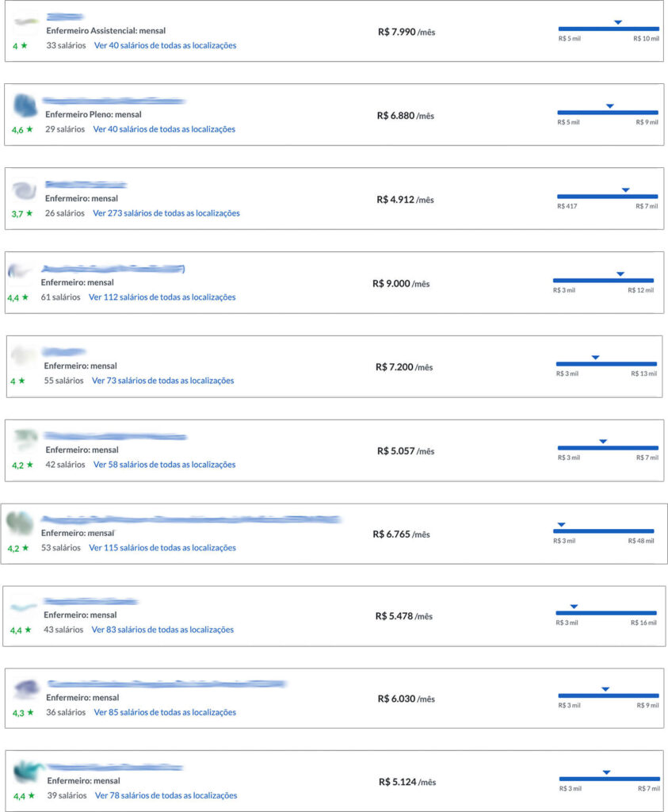The image size is (668, 812).
Task: Click the company logo beside the R$ 6.880 salary
Action: pyautogui.click(x=25, y=105)
